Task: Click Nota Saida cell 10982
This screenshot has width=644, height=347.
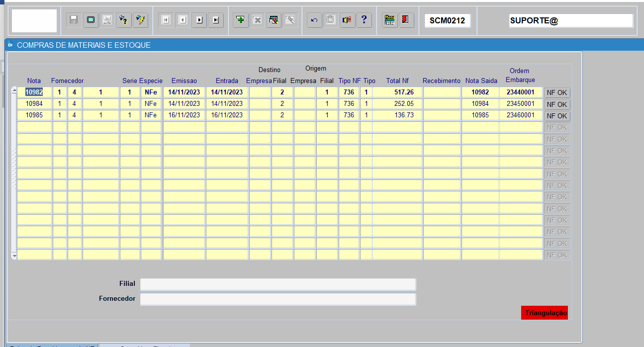Action: (x=480, y=92)
